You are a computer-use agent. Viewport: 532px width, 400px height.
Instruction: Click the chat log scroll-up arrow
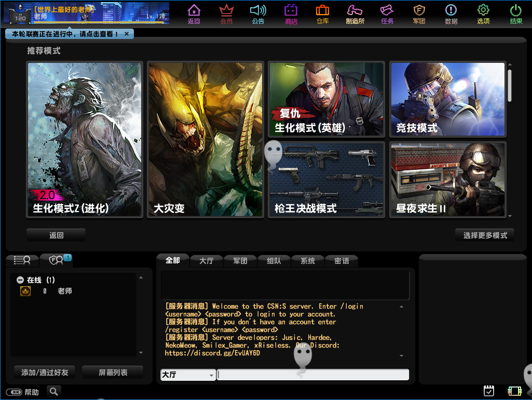pyautogui.click(x=401, y=306)
